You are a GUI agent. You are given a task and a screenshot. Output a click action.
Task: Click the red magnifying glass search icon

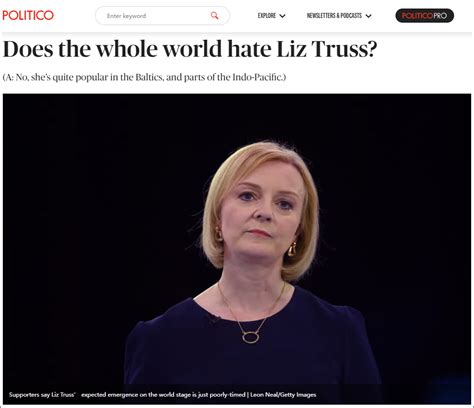click(214, 15)
